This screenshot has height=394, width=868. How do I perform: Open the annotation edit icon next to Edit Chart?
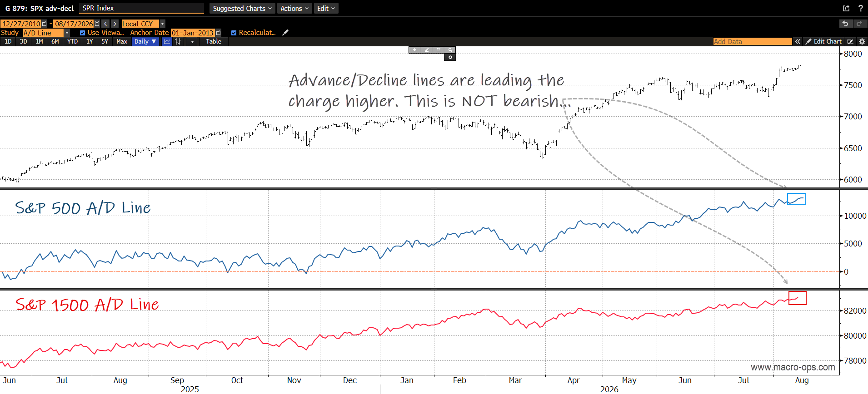pyautogui.click(x=850, y=41)
